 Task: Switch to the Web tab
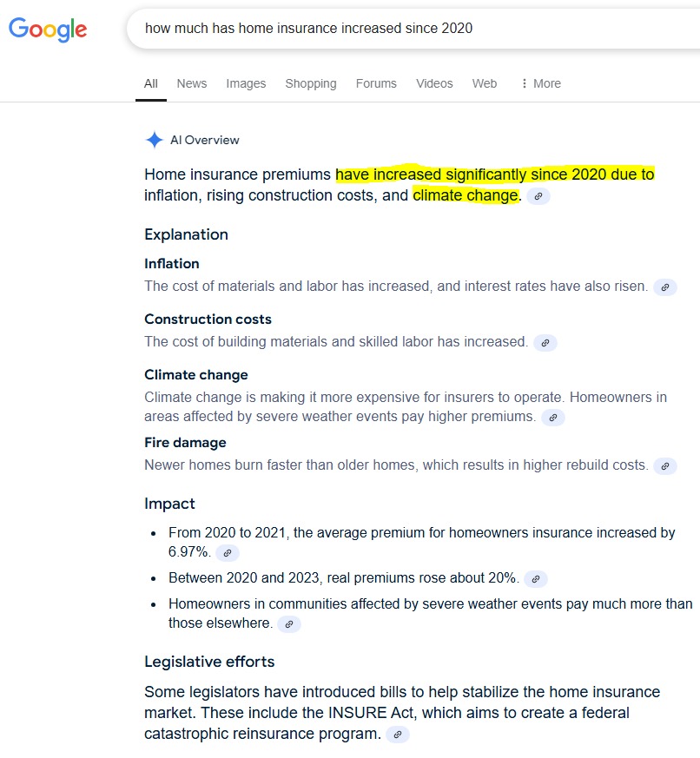485,83
